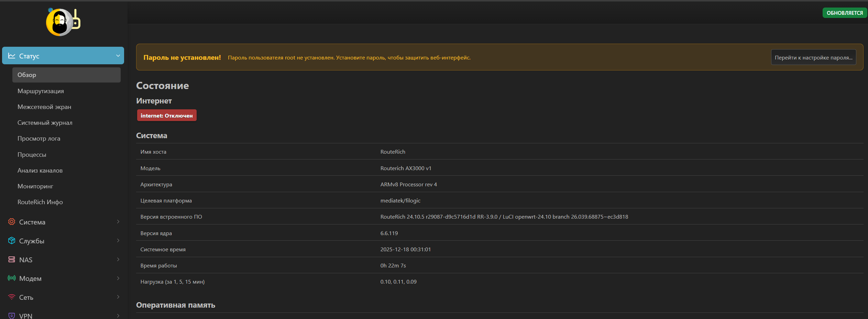Collapse the Статус menu chevron
The width and height of the screenshot is (868, 319).
118,56
